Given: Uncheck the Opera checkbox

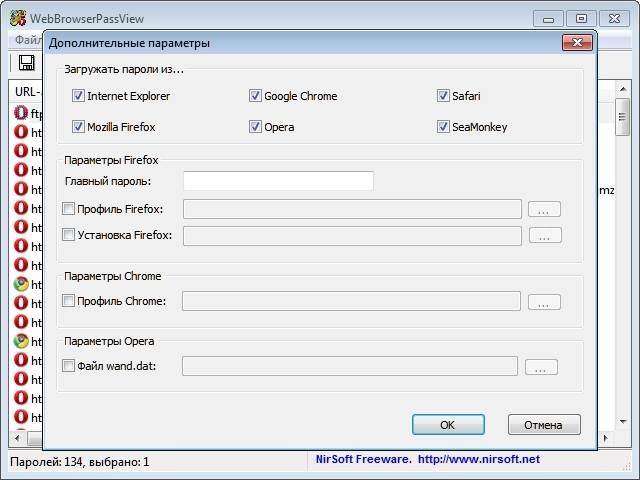Looking at the screenshot, I should (255, 127).
